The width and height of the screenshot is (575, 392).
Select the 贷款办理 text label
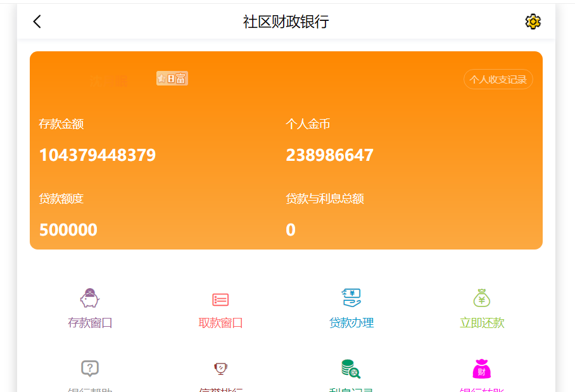[351, 323]
